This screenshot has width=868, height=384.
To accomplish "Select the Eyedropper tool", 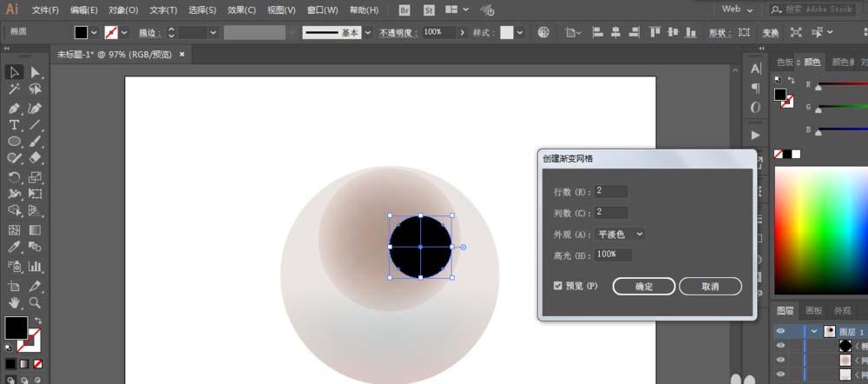I will click(14, 247).
